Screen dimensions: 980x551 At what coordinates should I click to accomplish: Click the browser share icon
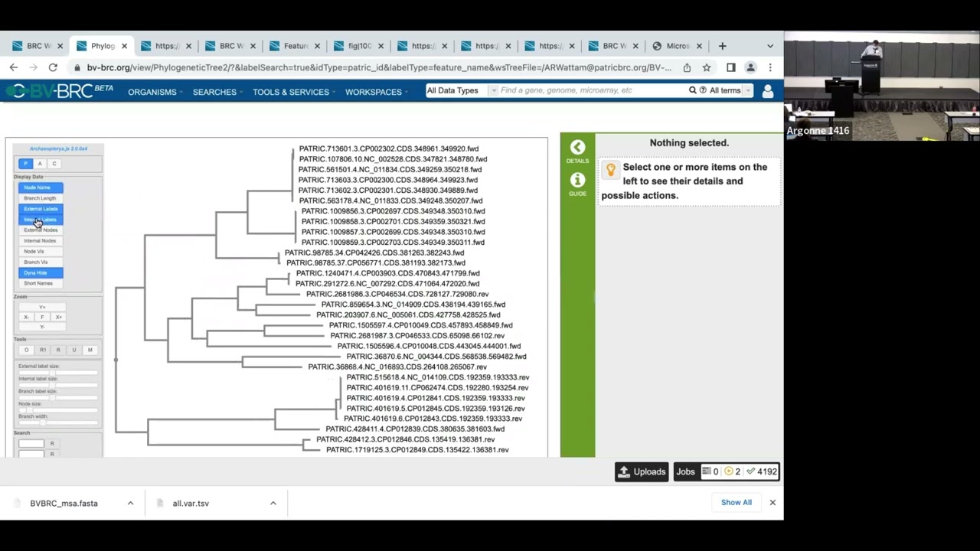pyautogui.click(x=687, y=67)
